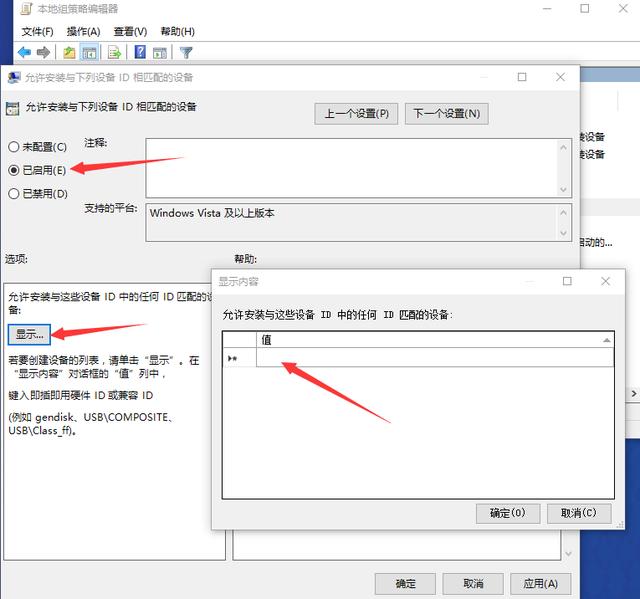Click the 取消 button in policy dialog
Viewport: 640px width, 599px height.
point(473,584)
